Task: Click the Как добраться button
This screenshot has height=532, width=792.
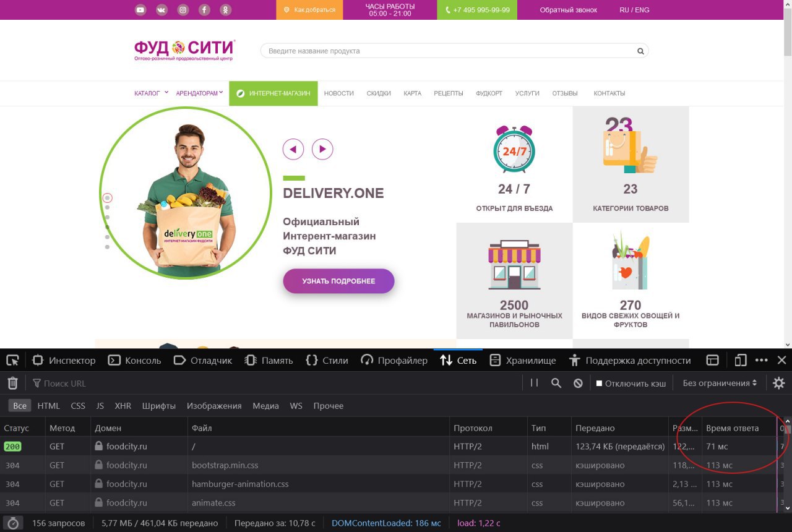Action: coord(309,10)
